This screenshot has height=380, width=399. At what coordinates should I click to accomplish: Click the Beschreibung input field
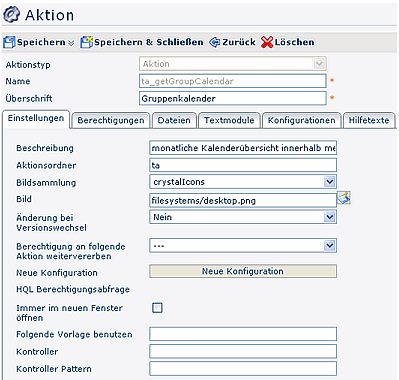[243, 148]
